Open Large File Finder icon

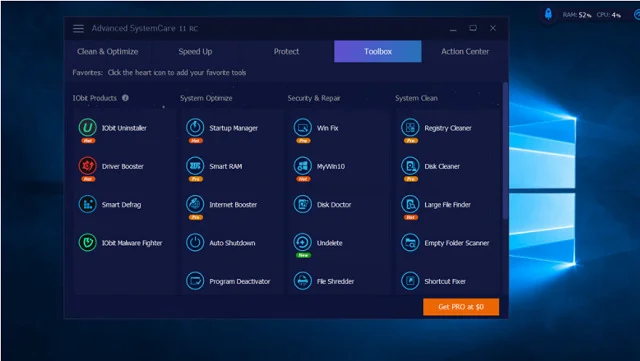point(410,204)
